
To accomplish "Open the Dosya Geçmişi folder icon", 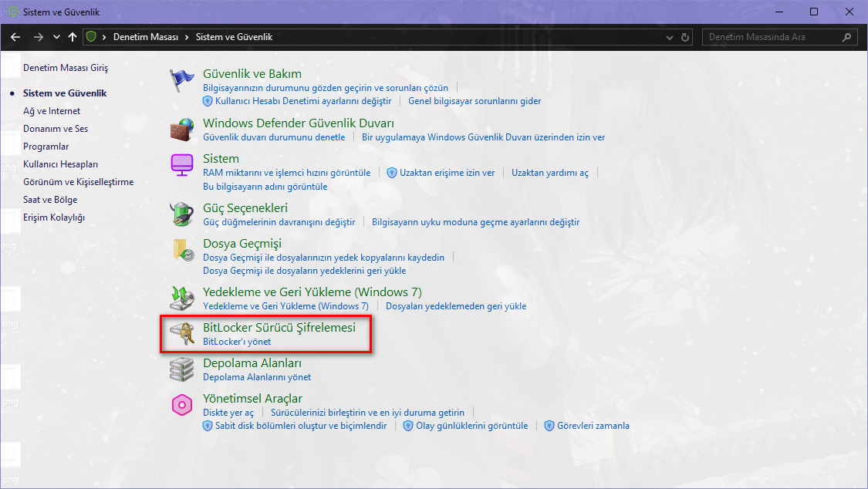I will point(183,249).
